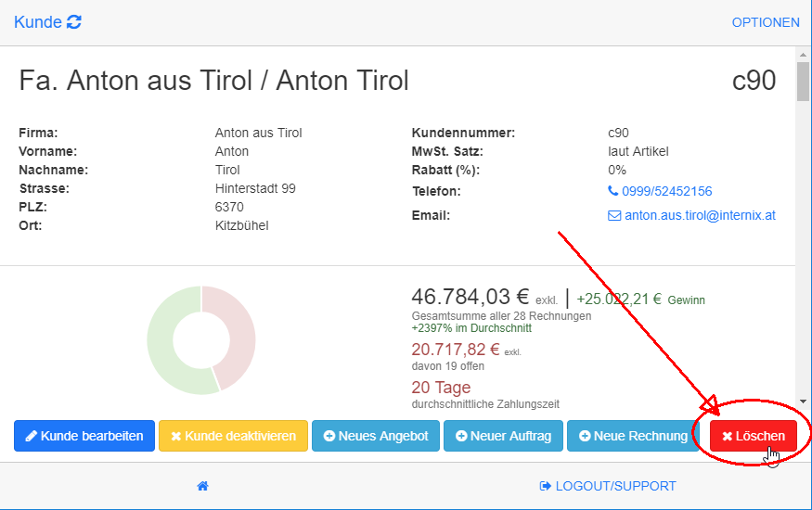The image size is (812, 510).
Task: Click the '+2397% im Durchschnitt' text
Action: 471,328
